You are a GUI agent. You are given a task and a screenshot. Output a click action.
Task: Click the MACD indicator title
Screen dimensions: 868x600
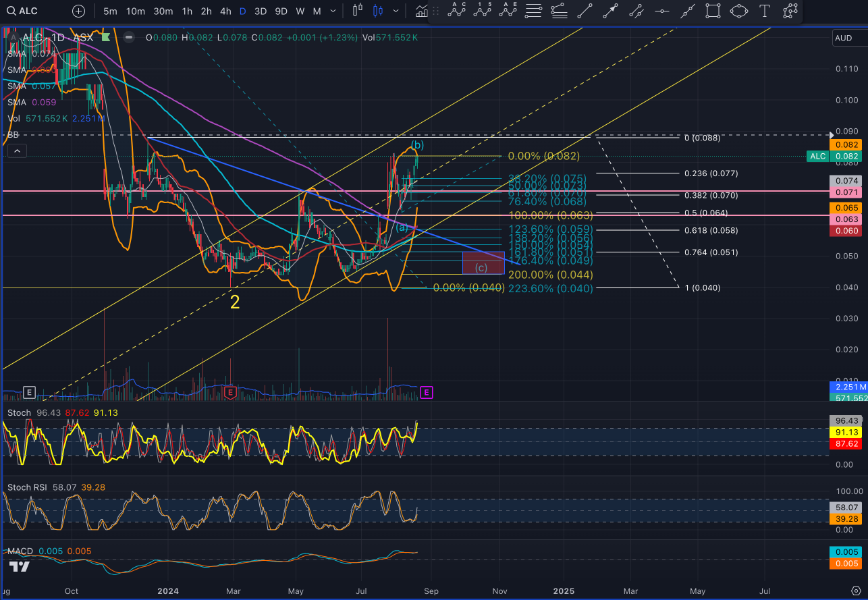coord(20,551)
